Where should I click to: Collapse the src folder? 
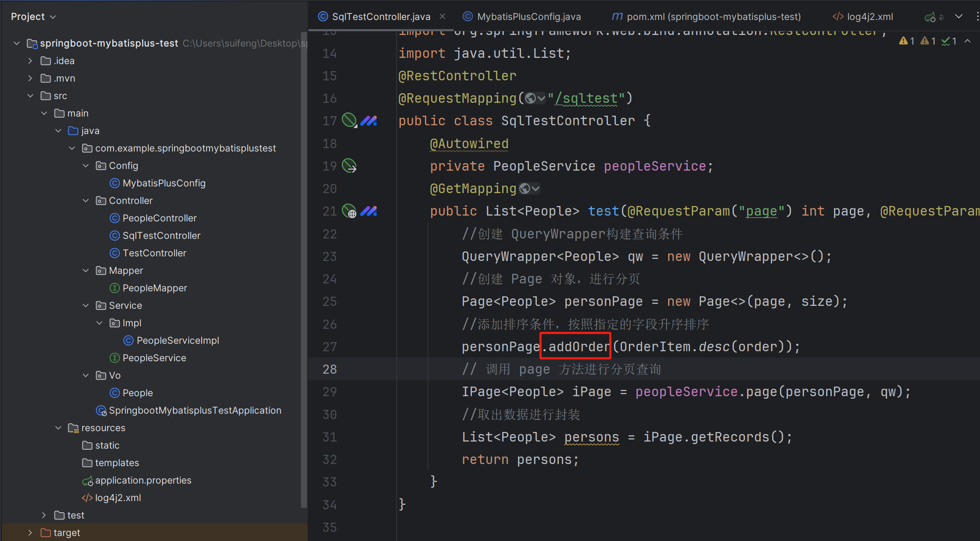point(30,96)
